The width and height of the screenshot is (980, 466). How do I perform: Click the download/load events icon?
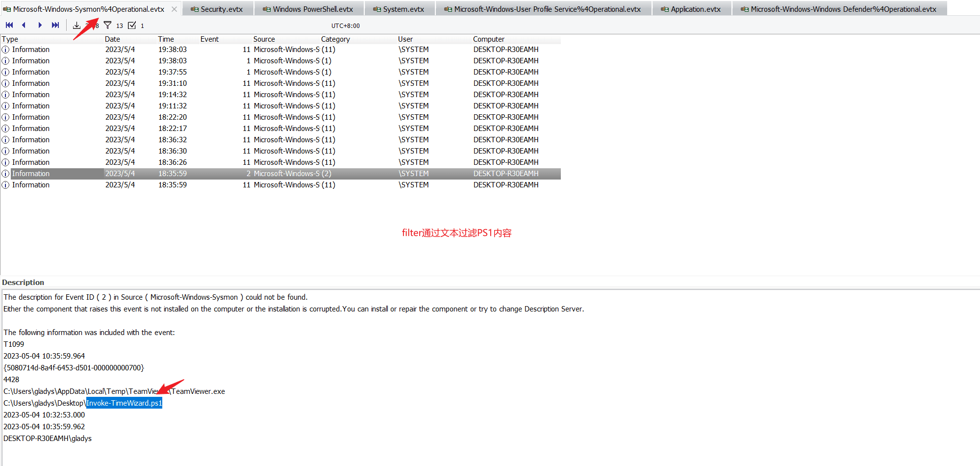[76, 26]
